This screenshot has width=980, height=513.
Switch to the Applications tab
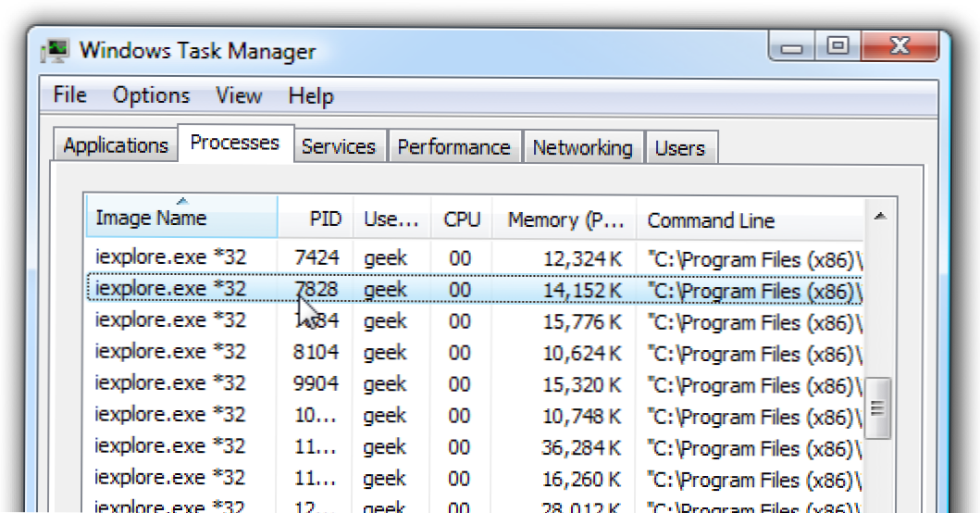116,146
